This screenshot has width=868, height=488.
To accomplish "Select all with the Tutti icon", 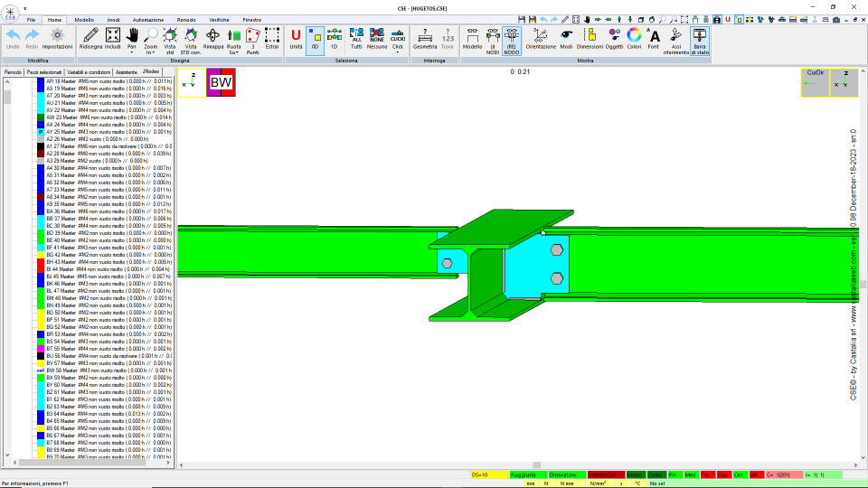I will point(356,39).
